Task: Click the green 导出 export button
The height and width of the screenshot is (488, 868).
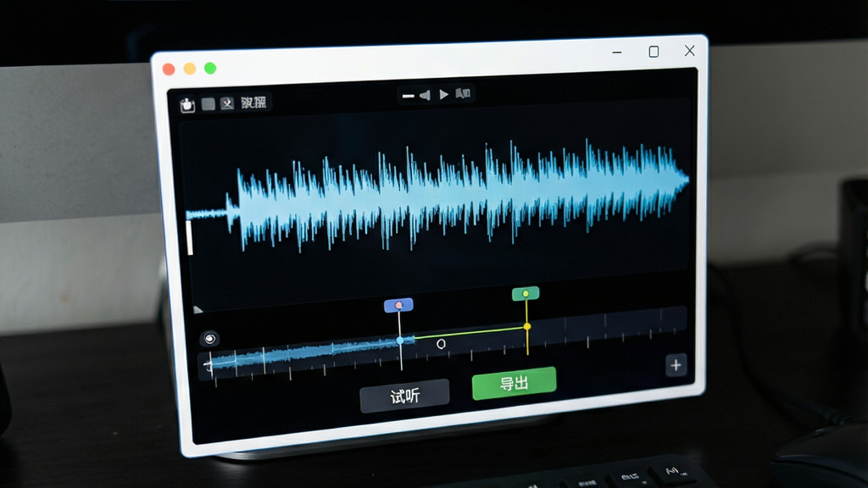Action: coord(514,383)
